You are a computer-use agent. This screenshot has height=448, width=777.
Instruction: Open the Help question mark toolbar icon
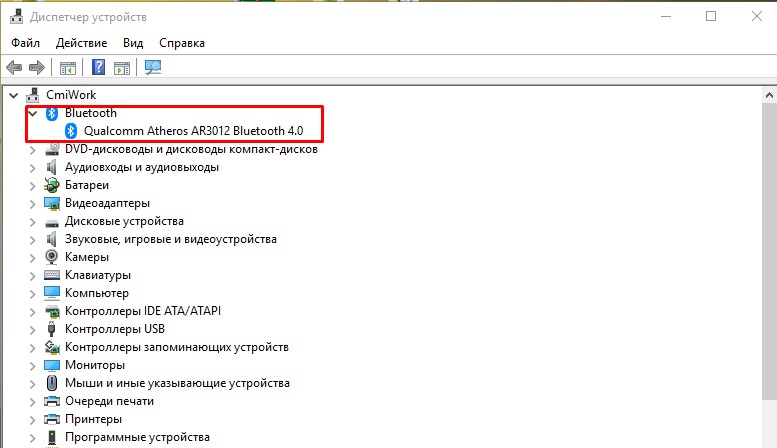[98, 67]
